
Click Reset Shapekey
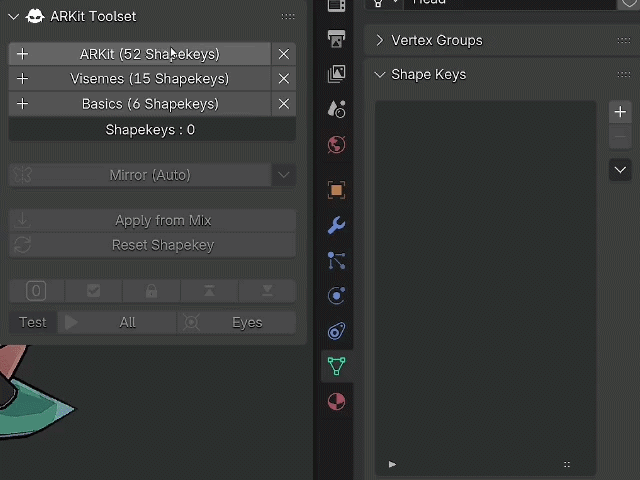tap(152, 245)
